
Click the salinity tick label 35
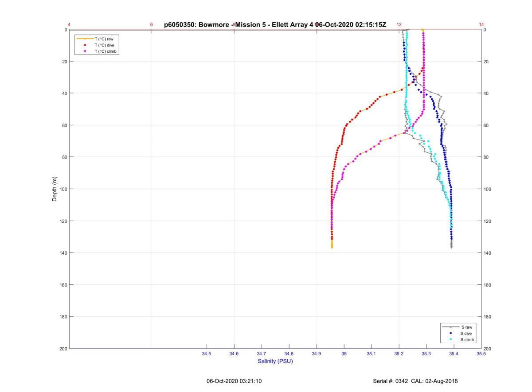[x=344, y=354]
